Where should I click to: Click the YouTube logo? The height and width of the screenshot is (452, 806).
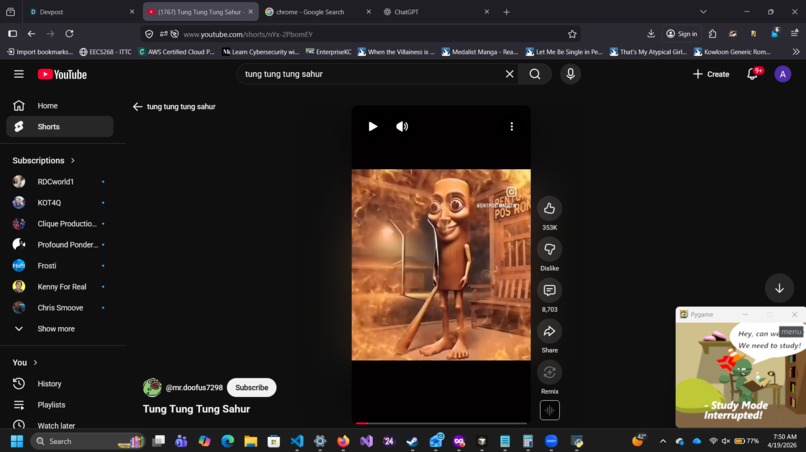[x=62, y=75]
